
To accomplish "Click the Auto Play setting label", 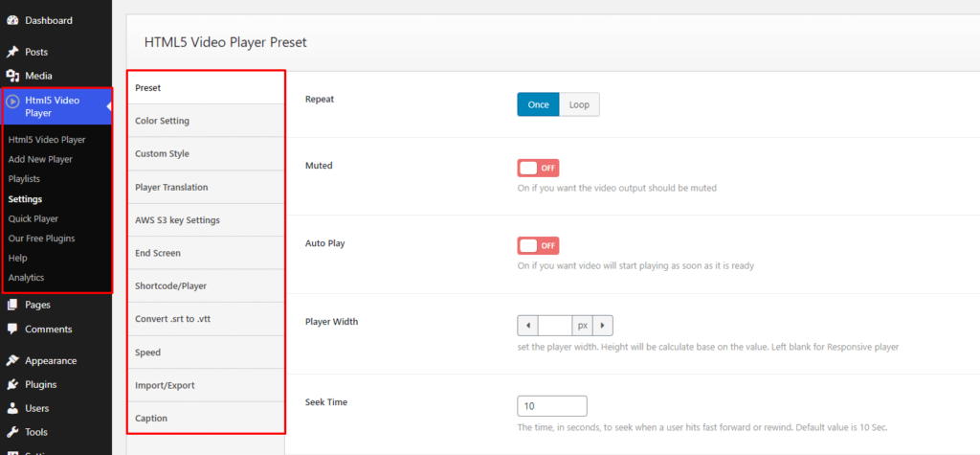I will [325, 243].
